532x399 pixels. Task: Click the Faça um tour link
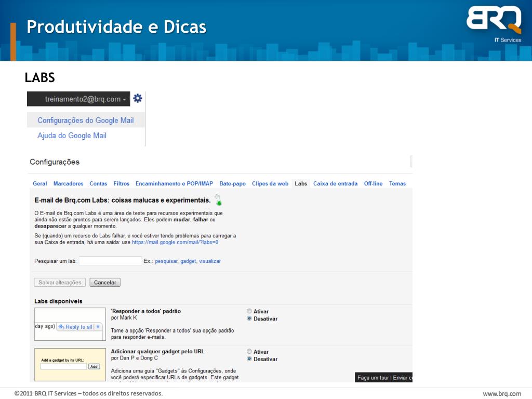[373, 378]
